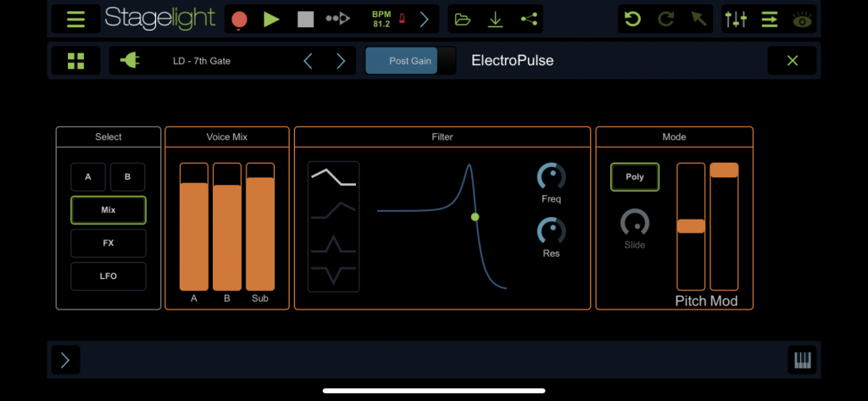Switch to the Mix page
Screen dimensions: 868x401
tap(108, 210)
